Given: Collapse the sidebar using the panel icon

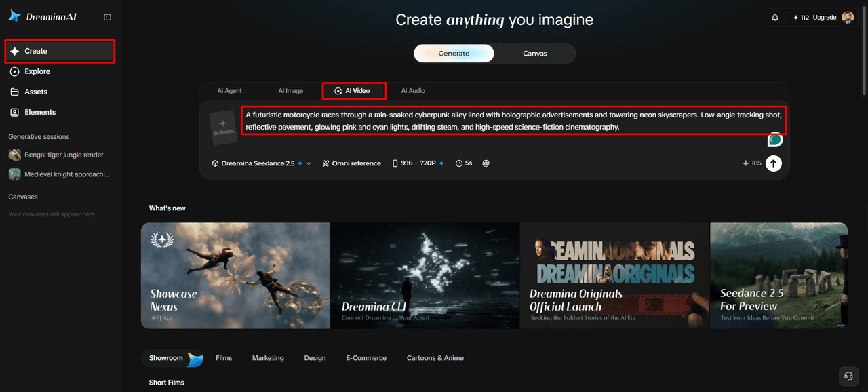Looking at the screenshot, I should coord(107,17).
